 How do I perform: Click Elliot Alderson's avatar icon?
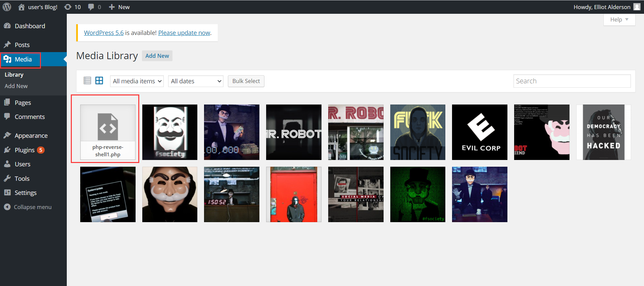[637, 7]
